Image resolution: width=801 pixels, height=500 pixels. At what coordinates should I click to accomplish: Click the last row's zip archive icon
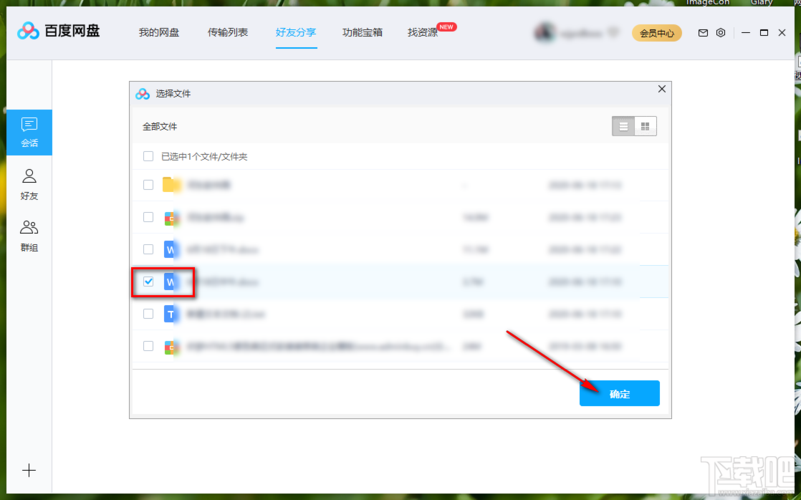click(x=172, y=346)
